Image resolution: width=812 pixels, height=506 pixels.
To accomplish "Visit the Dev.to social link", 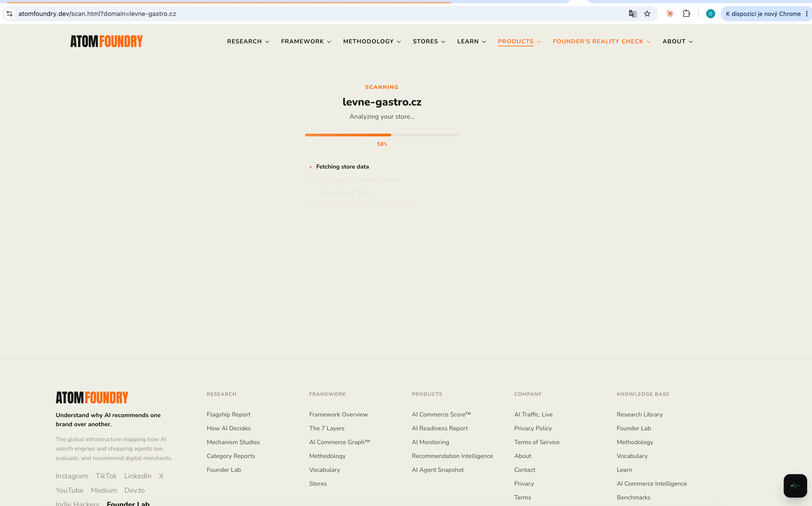I will (134, 490).
